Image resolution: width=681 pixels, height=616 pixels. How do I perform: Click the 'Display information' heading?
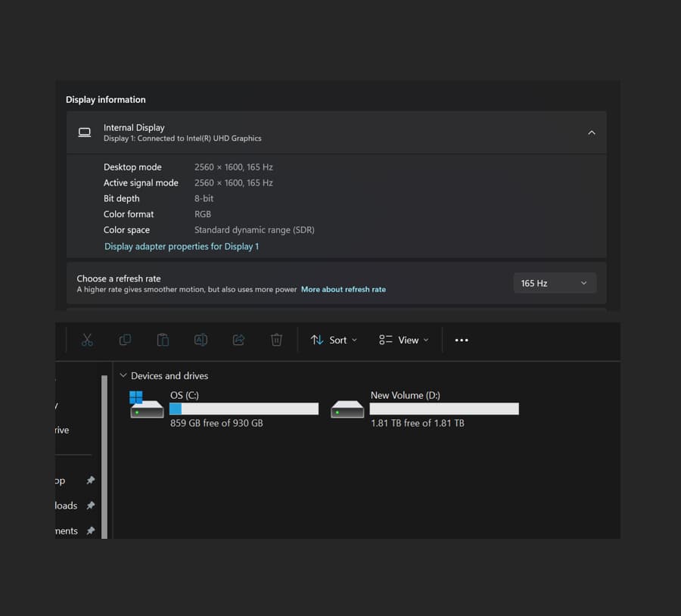pos(105,99)
